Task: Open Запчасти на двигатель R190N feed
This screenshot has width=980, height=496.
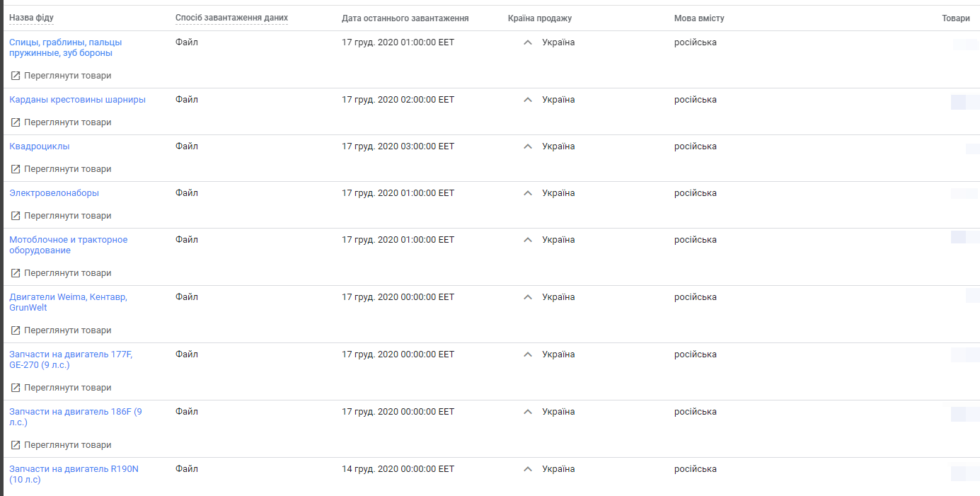Action: 74,474
